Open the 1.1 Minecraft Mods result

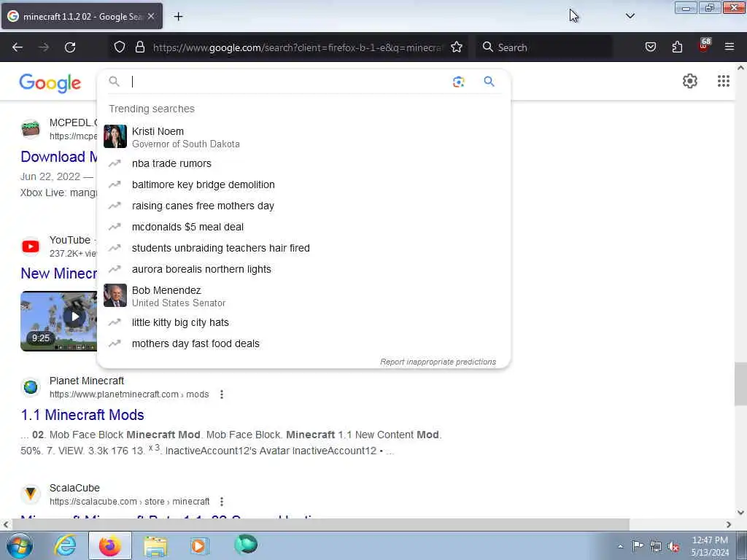pyautogui.click(x=82, y=415)
